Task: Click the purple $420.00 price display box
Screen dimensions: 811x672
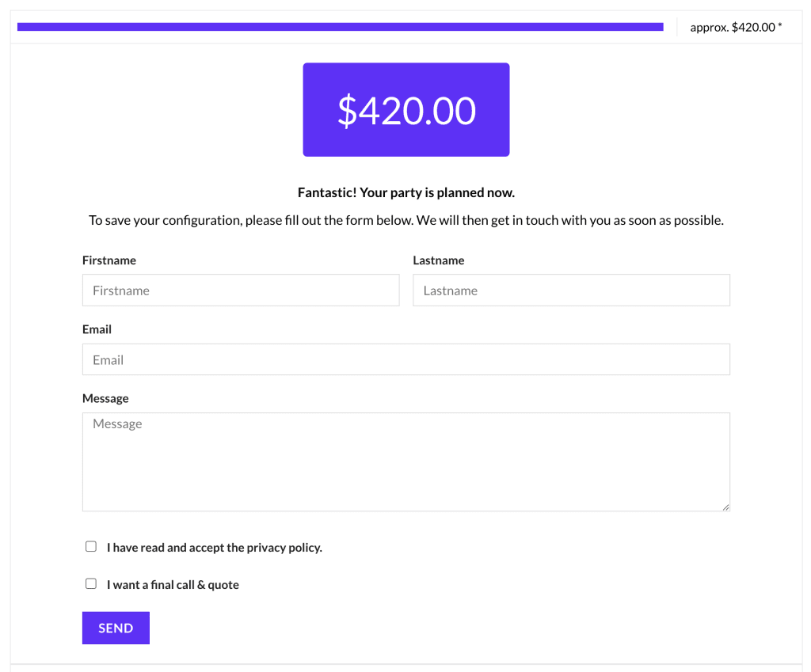Action: pyautogui.click(x=405, y=109)
